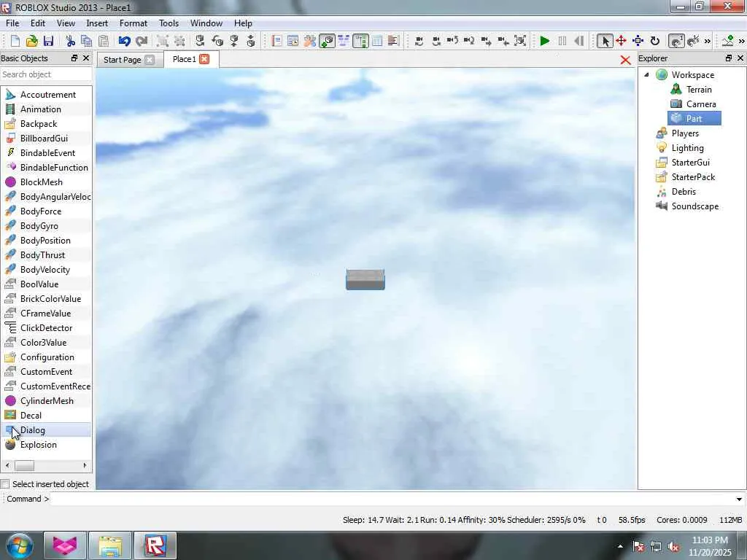Click the Explosion bomb icon in Basic Objects
Image resolution: width=747 pixels, height=560 pixels.
tap(10, 445)
